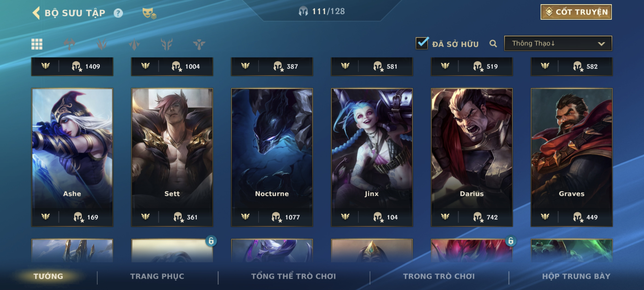Click the golden mask icon in header

click(x=149, y=13)
